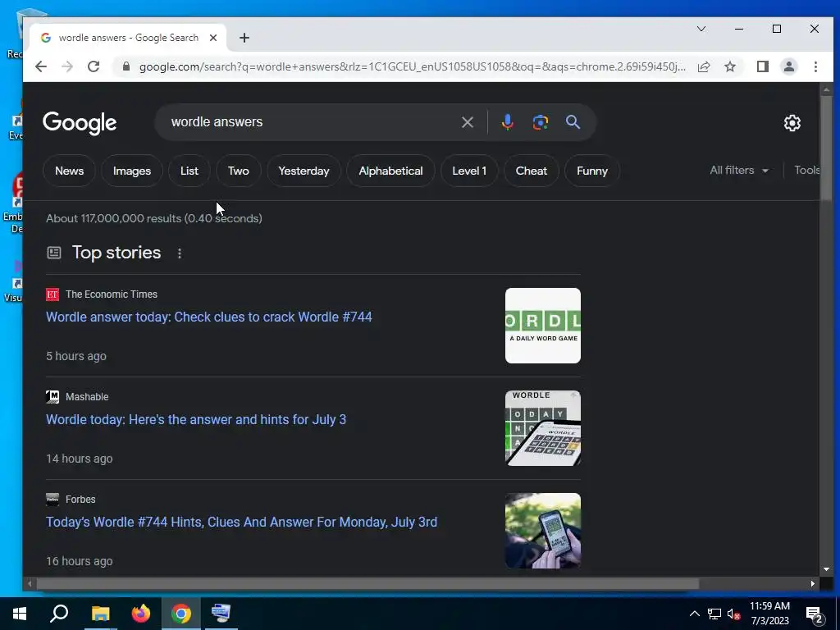Open Windows taskbar search
Screen dimensions: 840x630
click(59, 614)
